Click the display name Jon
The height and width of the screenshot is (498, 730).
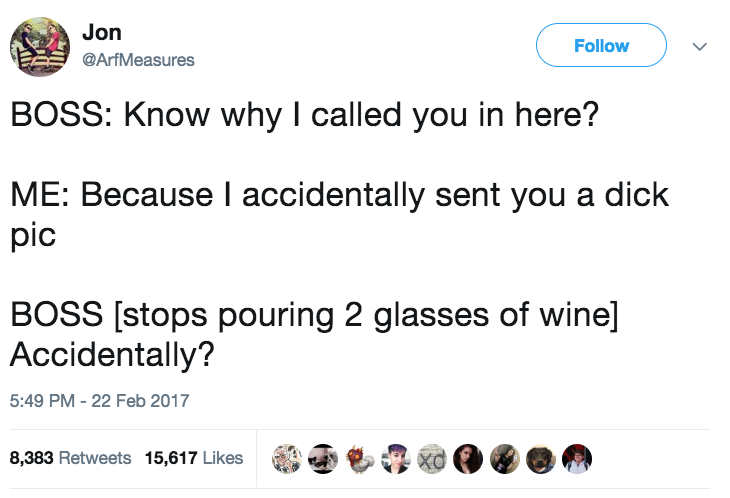pyautogui.click(x=102, y=34)
